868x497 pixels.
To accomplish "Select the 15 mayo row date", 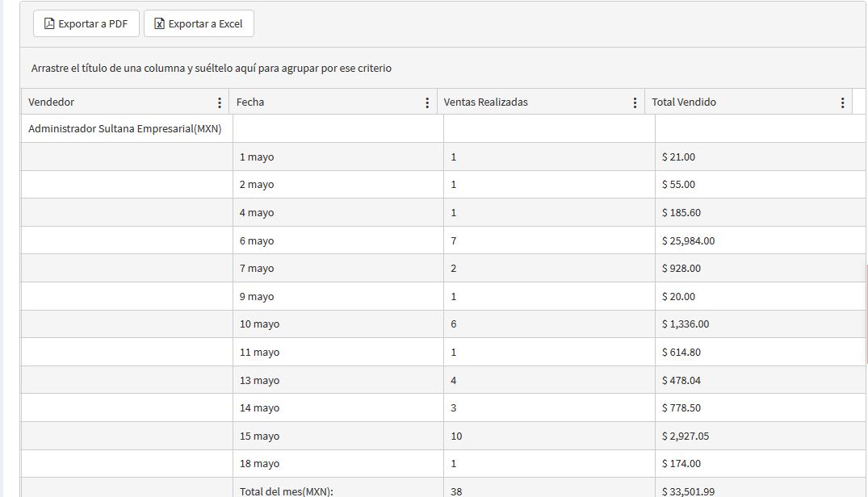I will (259, 436).
